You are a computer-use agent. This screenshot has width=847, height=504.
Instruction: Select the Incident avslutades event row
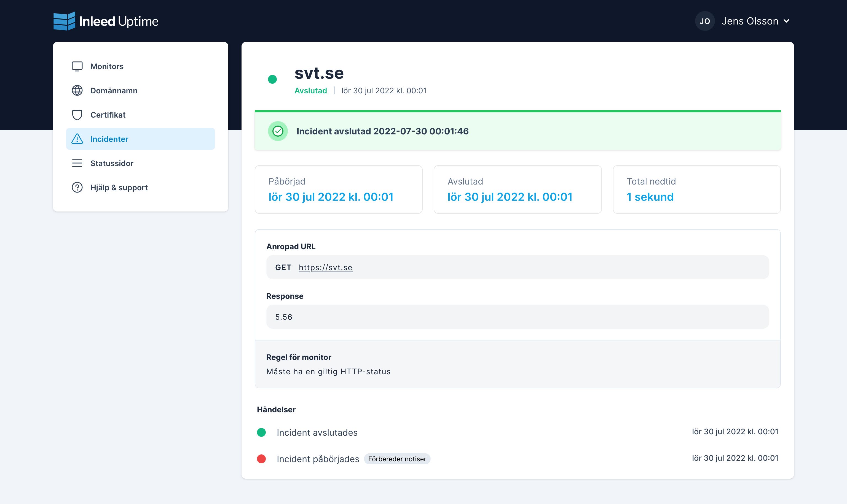click(x=317, y=433)
